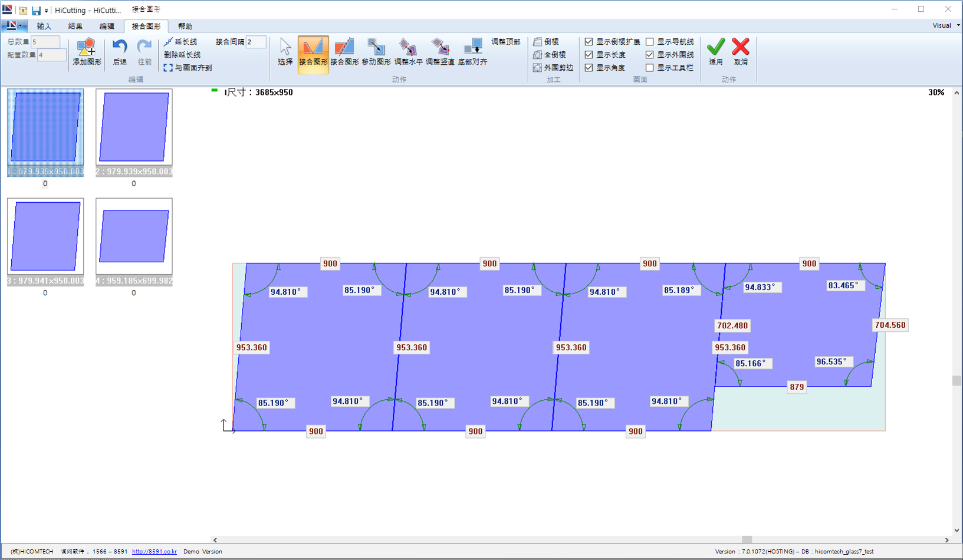Open the http://8591.co.kr link
The height and width of the screenshot is (560, 963).
(x=155, y=552)
